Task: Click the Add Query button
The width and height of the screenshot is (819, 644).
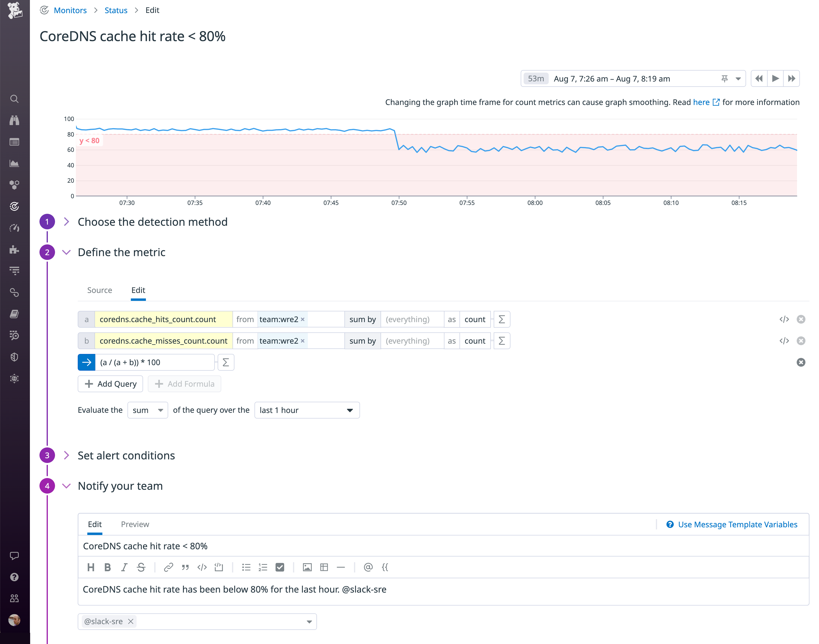Action: tap(110, 384)
